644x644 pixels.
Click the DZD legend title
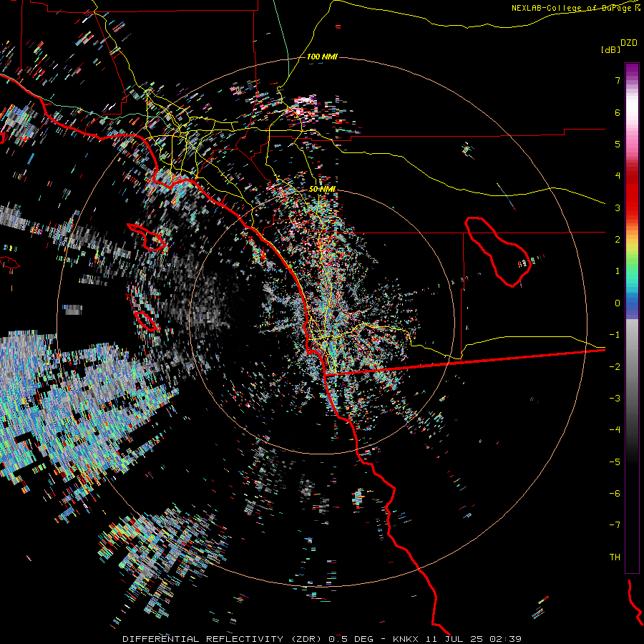point(629,43)
